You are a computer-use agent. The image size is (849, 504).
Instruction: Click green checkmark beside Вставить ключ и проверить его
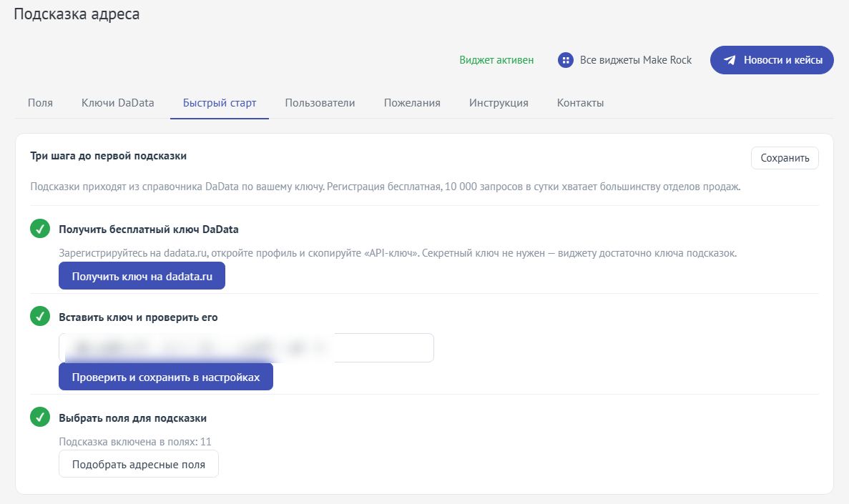click(40, 316)
